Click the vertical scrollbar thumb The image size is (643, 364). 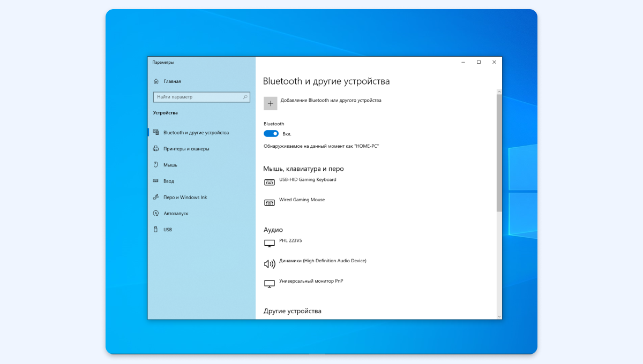(499, 153)
